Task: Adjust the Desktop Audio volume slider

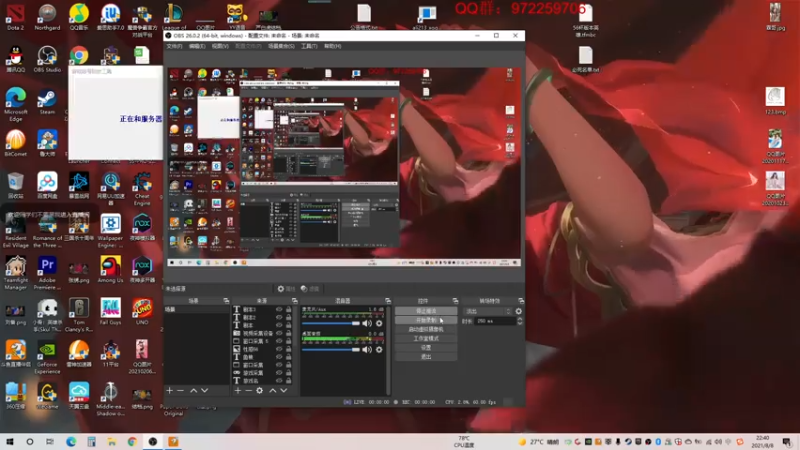Action: 331,349
